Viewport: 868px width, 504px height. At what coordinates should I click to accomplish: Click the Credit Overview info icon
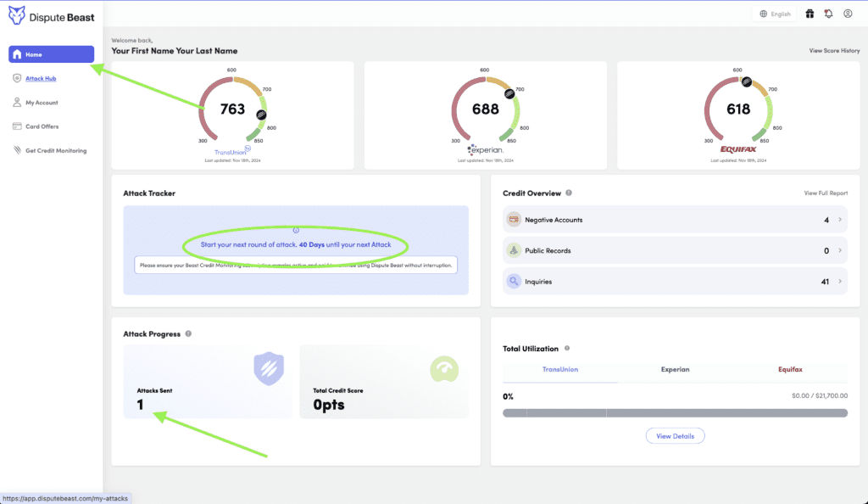point(569,193)
